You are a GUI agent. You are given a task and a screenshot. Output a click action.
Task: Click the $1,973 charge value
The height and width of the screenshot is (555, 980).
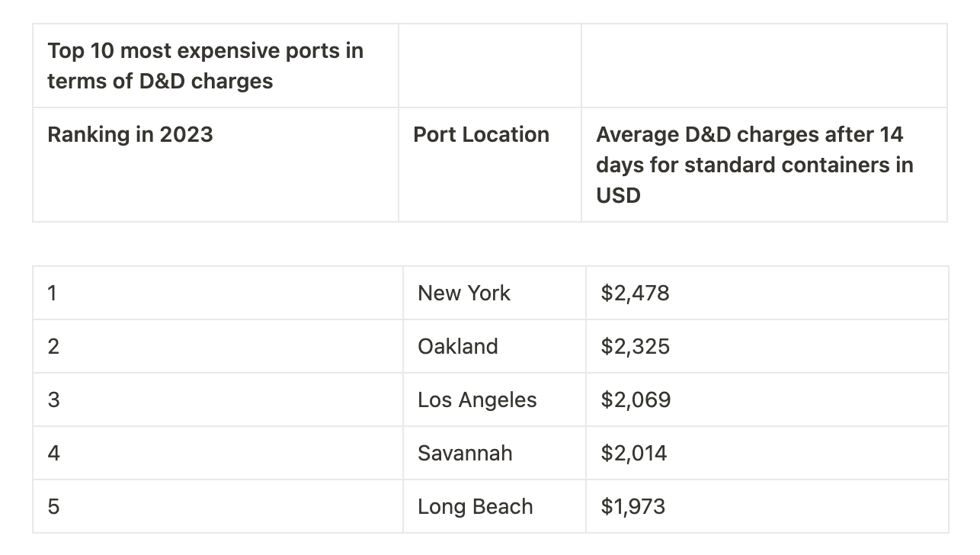(x=633, y=507)
